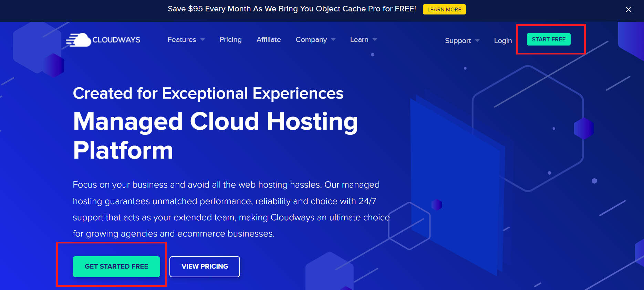Open the Features menu

coord(182,40)
